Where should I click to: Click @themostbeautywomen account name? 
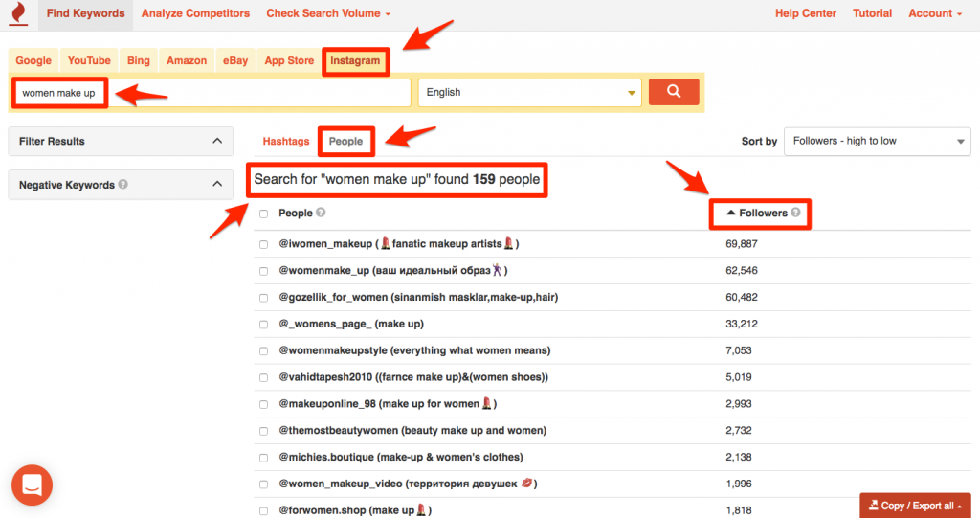(x=338, y=431)
